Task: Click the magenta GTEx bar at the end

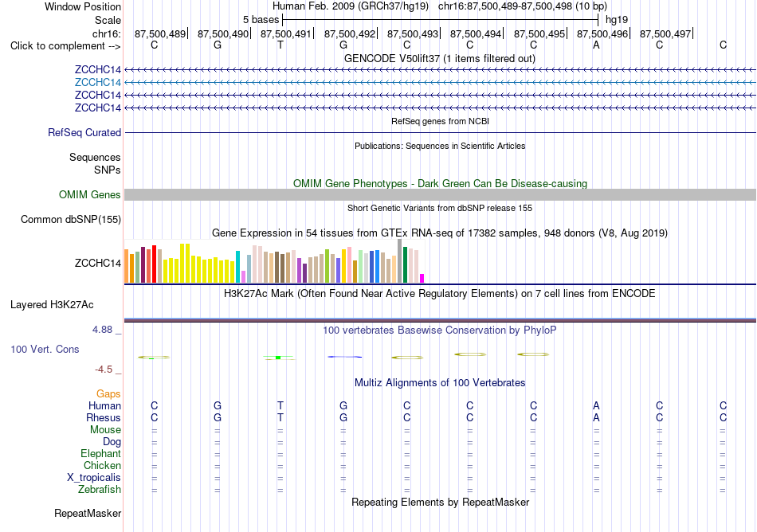Action: 422,278
